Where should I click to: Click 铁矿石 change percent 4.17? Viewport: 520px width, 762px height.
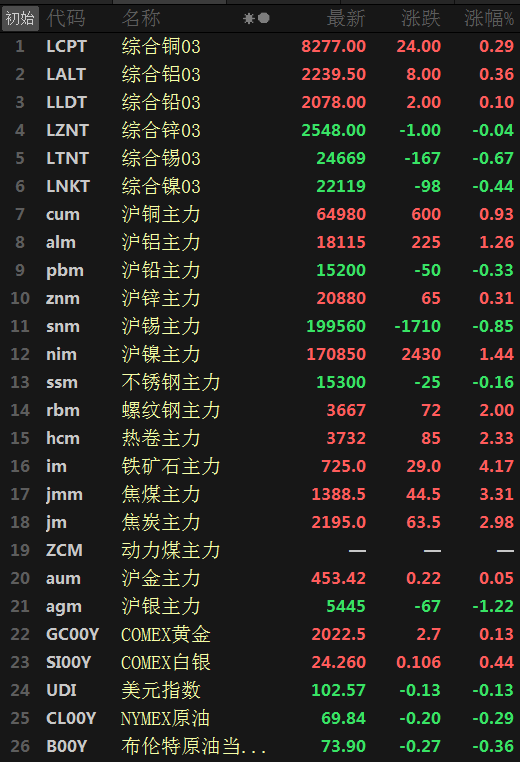click(496, 467)
